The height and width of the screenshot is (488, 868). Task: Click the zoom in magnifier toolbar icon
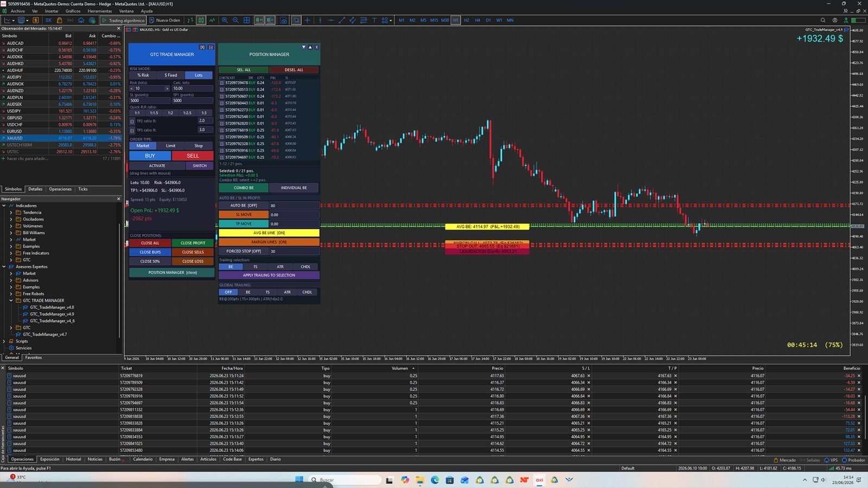225,20
